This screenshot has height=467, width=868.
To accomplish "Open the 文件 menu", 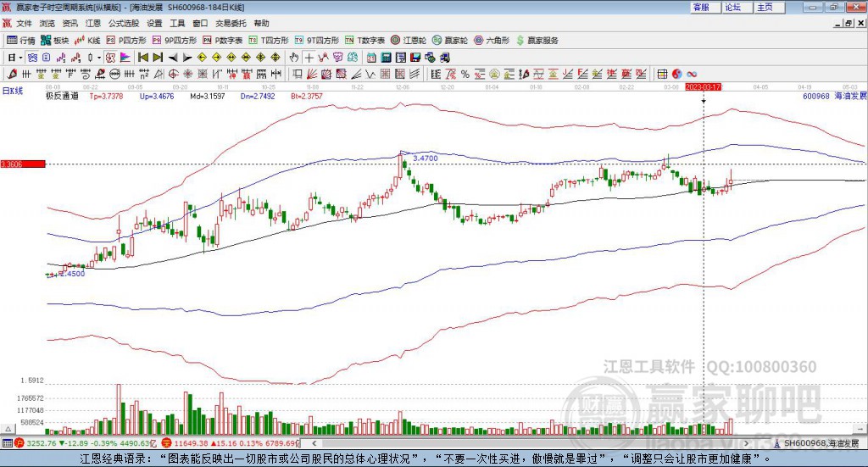I will point(24,23).
